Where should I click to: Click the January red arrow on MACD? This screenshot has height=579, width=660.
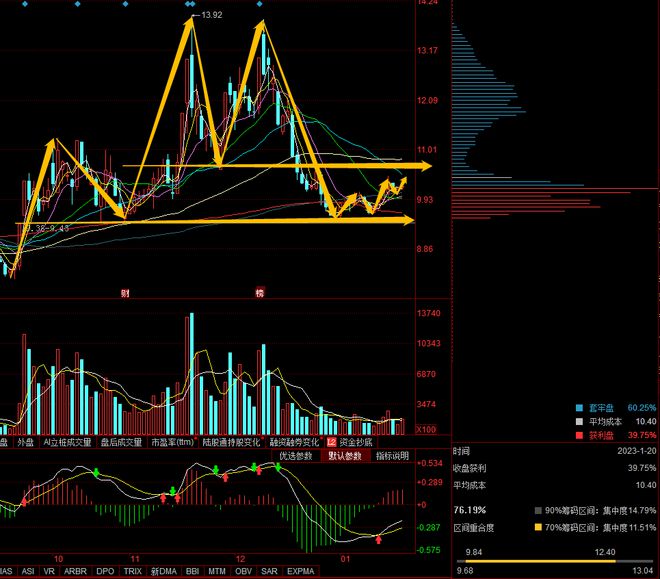pos(378,539)
